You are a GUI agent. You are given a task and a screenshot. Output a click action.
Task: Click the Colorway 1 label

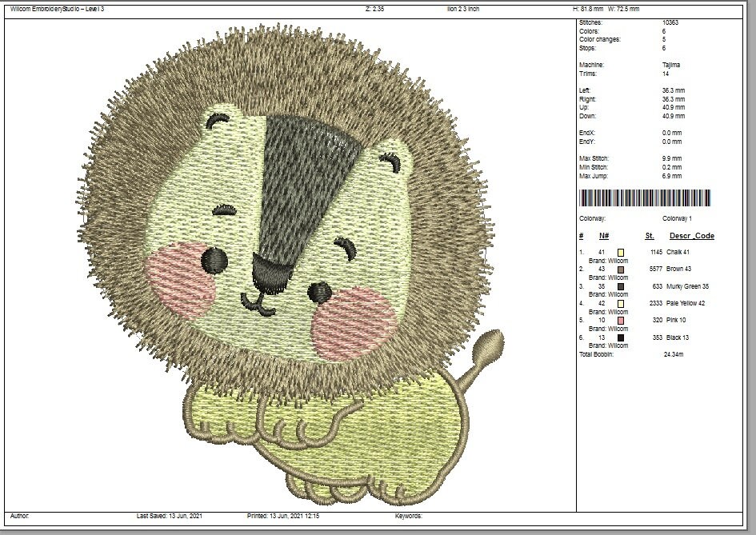[x=677, y=218]
